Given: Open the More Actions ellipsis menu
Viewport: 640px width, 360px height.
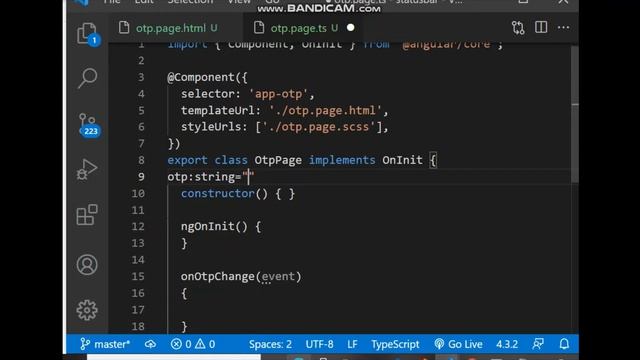Looking at the screenshot, I should click(x=564, y=27).
